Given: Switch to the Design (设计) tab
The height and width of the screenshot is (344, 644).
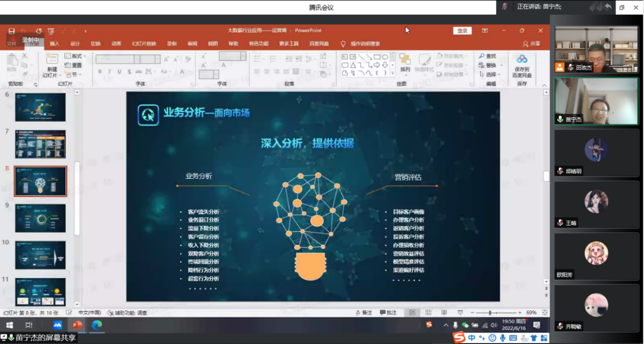Looking at the screenshot, I should [x=75, y=44].
